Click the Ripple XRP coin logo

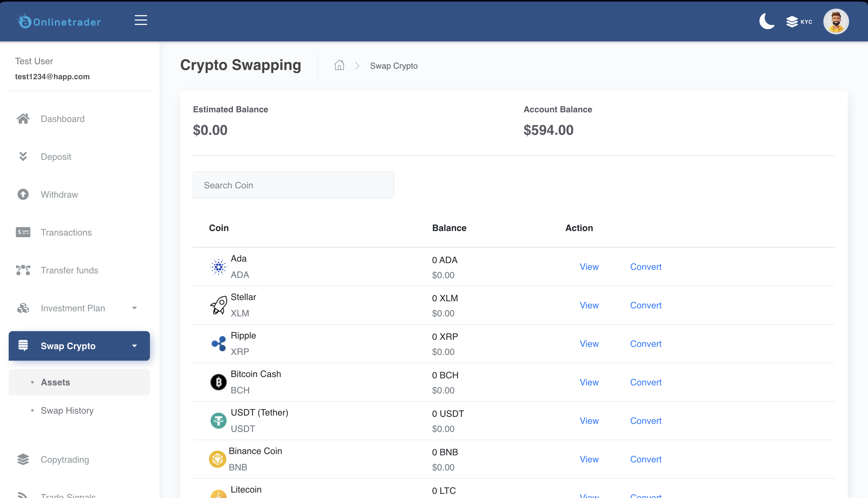pos(218,343)
